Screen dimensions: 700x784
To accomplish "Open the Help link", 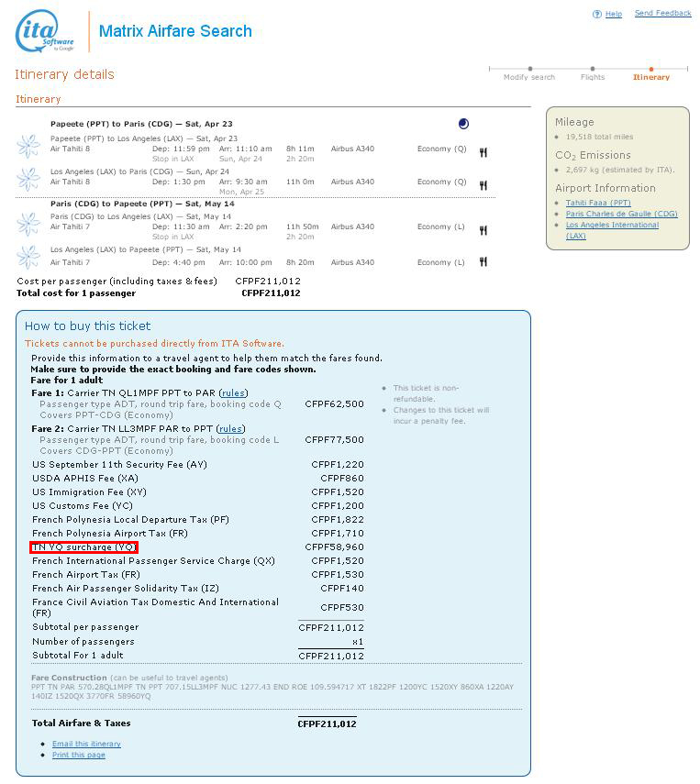I will pos(614,14).
